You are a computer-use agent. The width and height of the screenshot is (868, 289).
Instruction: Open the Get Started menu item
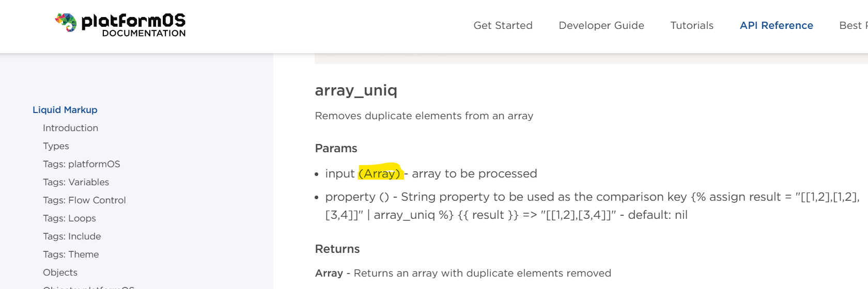(x=503, y=25)
